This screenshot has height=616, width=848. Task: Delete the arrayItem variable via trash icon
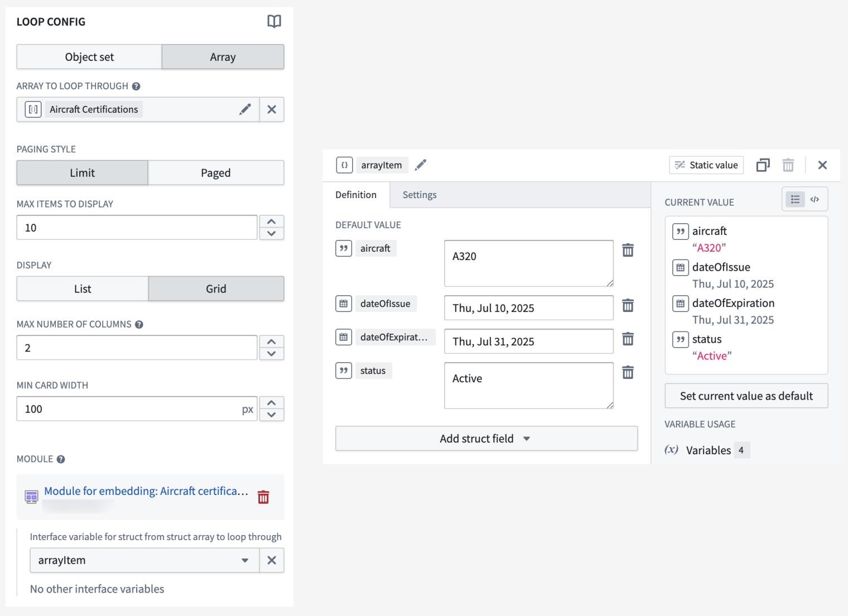tap(788, 165)
